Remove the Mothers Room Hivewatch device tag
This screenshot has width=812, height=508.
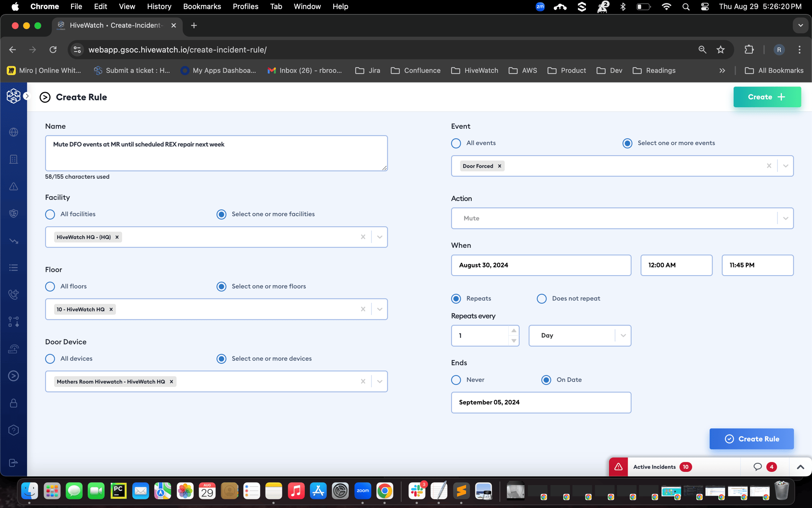click(171, 382)
